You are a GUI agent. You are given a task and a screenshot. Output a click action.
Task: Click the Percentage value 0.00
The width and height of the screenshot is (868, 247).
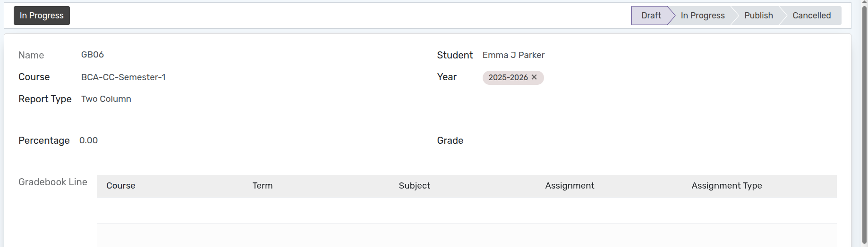pyautogui.click(x=89, y=140)
